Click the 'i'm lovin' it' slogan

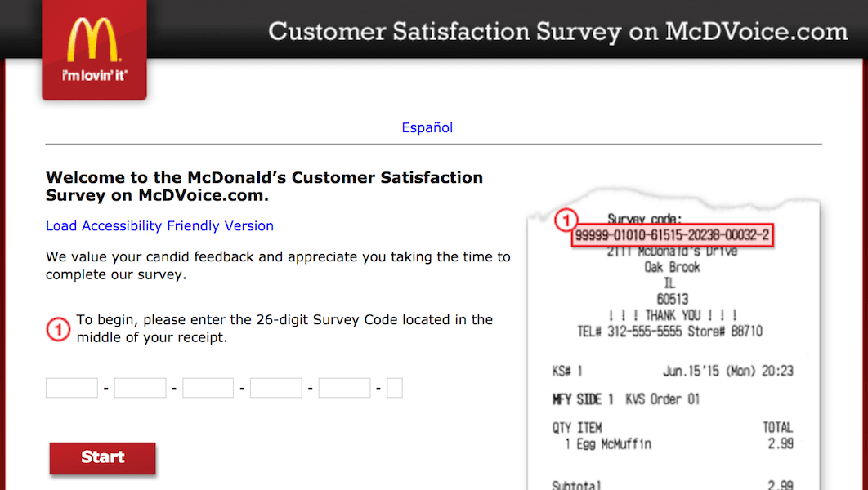click(94, 76)
